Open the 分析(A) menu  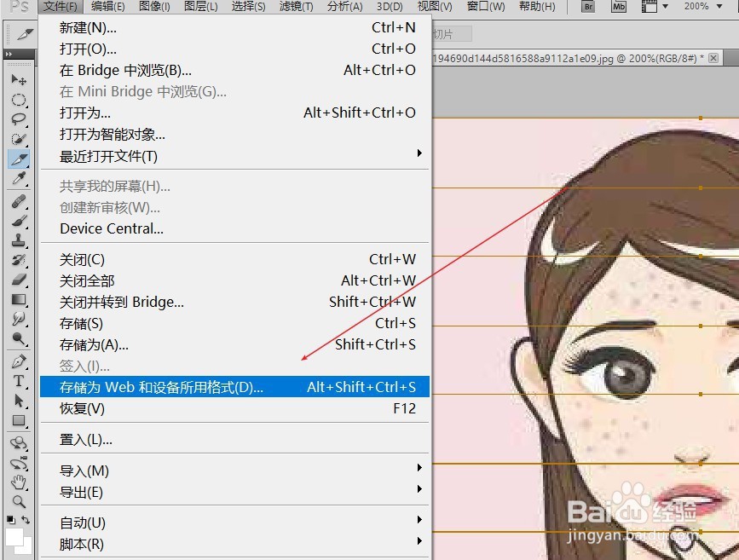tap(345, 7)
